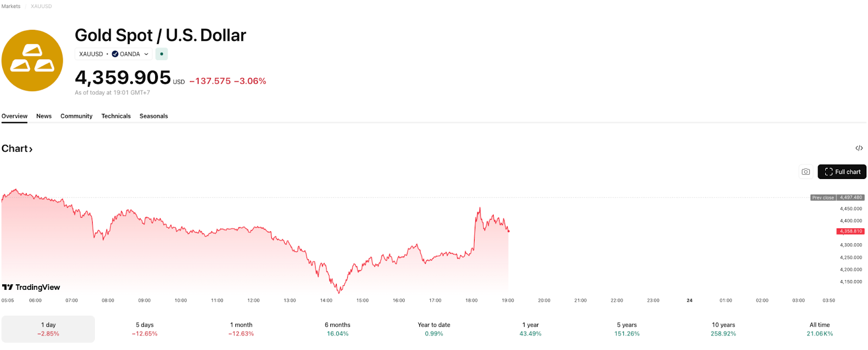Click the TradingView logo on chart
This screenshot has height=350, width=868.
tap(31, 287)
